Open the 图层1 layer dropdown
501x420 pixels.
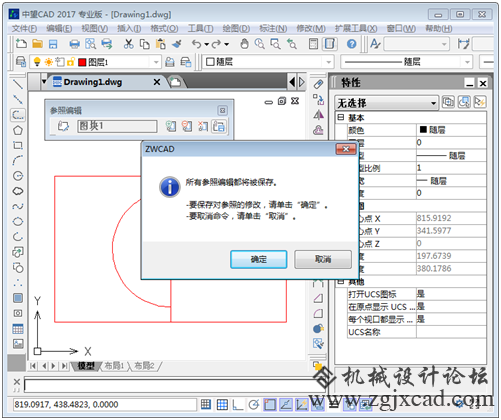(156, 62)
